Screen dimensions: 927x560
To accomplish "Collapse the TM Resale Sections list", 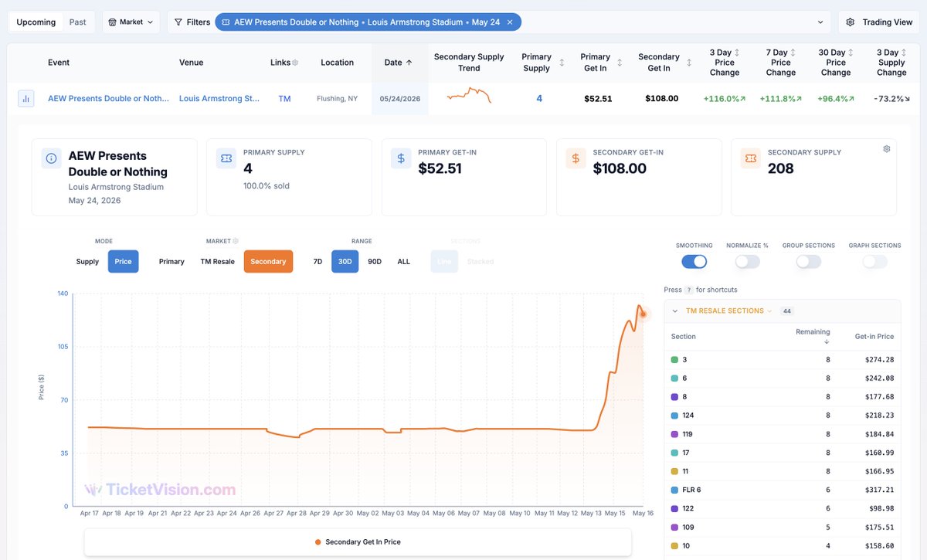I will pyautogui.click(x=674, y=311).
